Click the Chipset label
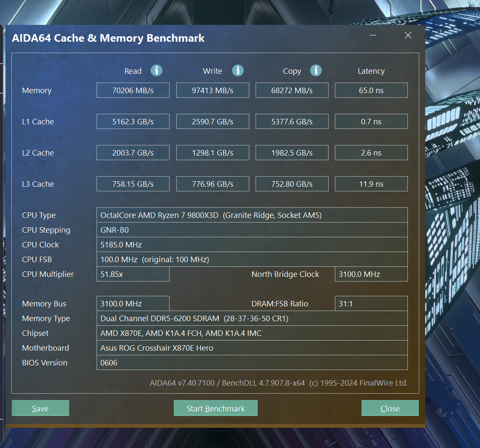The height and width of the screenshot is (448, 480). pyautogui.click(x=35, y=333)
